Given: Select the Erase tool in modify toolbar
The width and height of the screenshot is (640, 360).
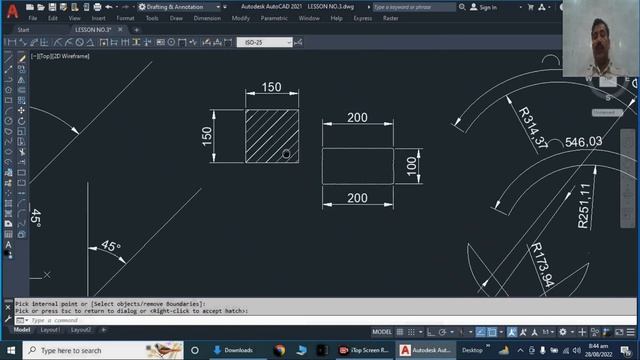Looking at the screenshot, I should 22,58.
